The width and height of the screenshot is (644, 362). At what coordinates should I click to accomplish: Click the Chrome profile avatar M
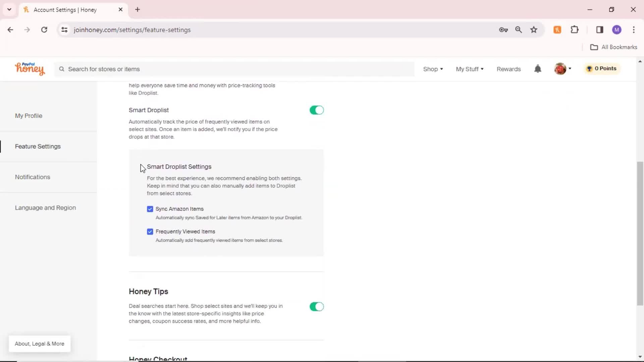(x=616, y=30)
